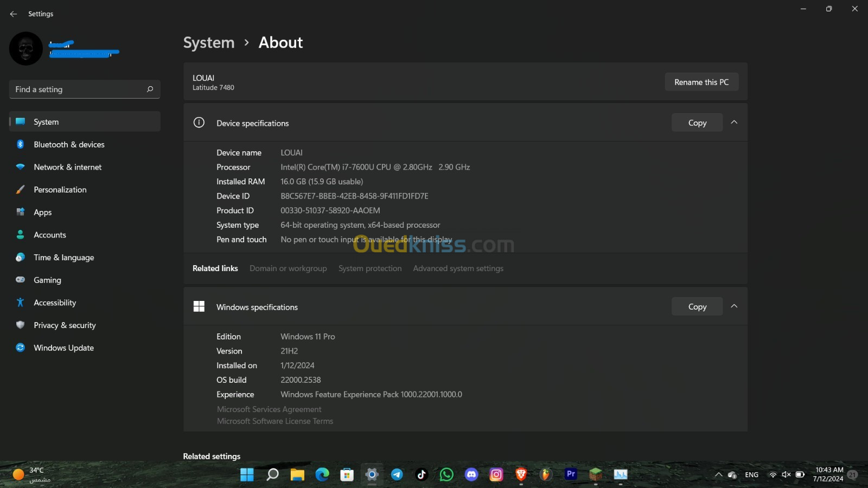Select the Edition value Windows 11 Pro

tap(308, 337)
